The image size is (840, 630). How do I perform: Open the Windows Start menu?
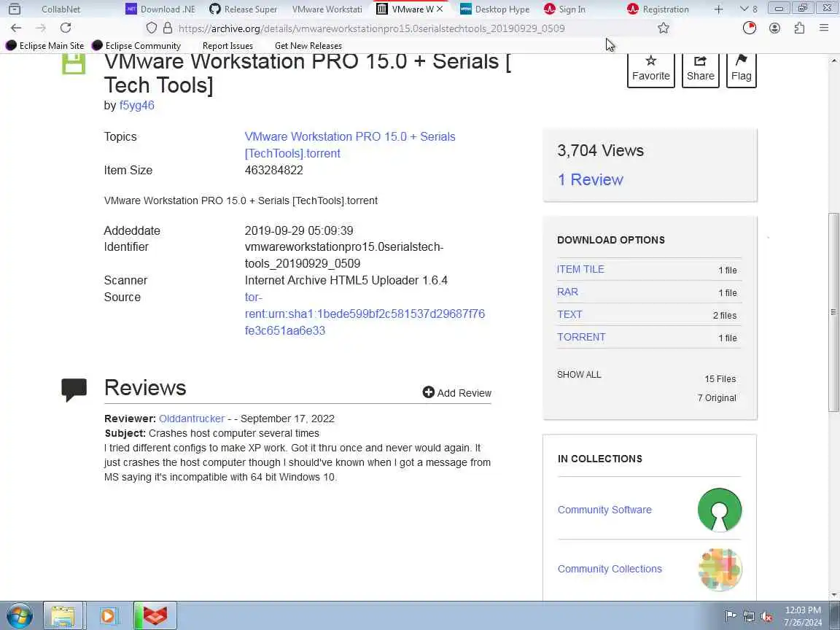click(x=19, y=615)
